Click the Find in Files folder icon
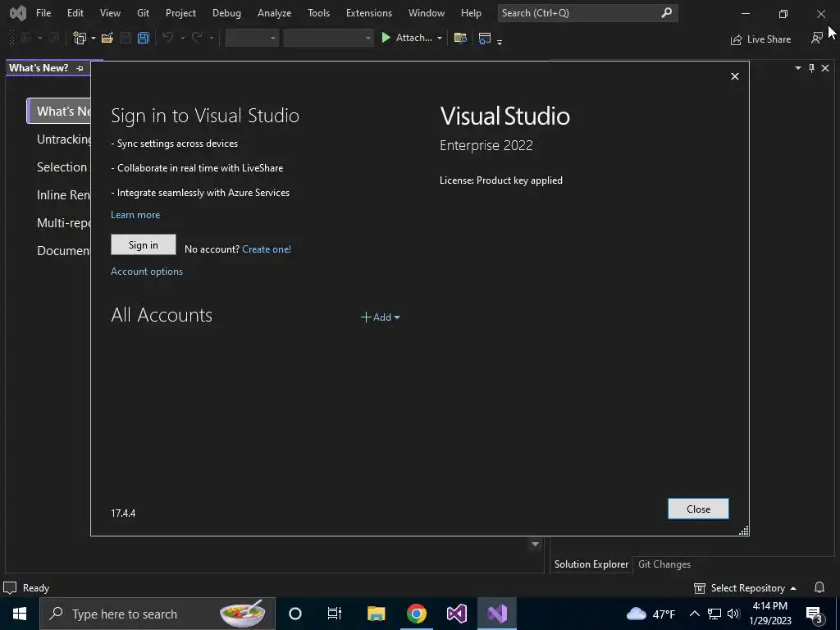The width and height of the screenshot is (840, 630). click(x=460, y=38)
